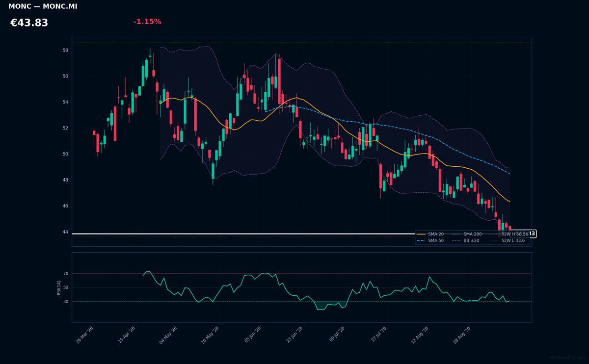This screenshot has height=364, width=589.
Task: Click the RSI(14) axis title
Action: 59,287
